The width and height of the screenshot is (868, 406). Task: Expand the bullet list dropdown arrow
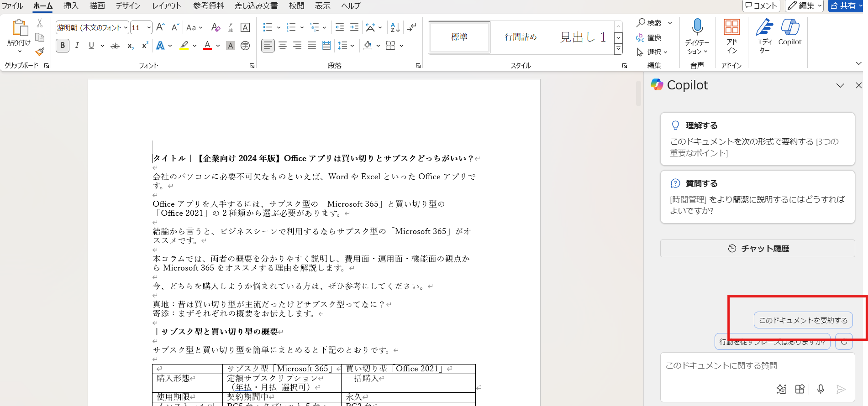(279, 27)
